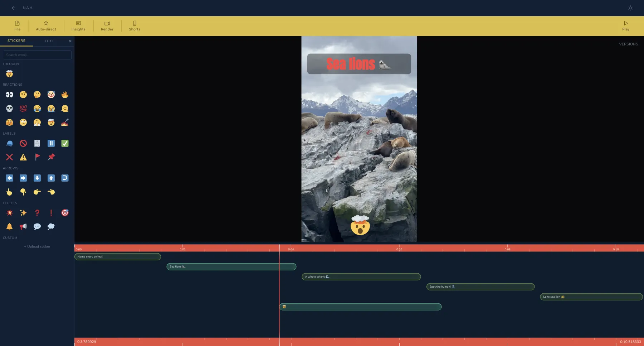This screenshot has height=346, width=644.
Task: Add the fire sticker
Action: (65, 95)
